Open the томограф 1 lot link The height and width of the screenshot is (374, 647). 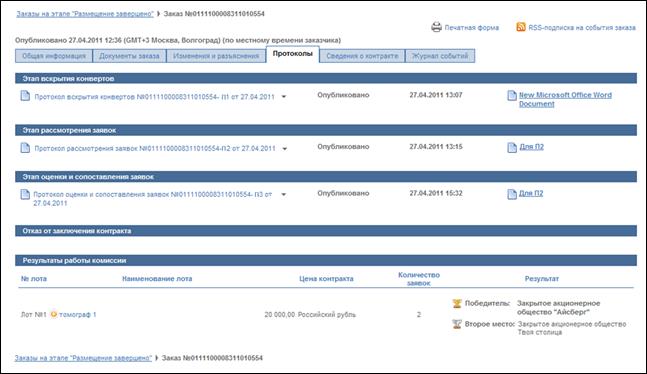coord(78,315)
